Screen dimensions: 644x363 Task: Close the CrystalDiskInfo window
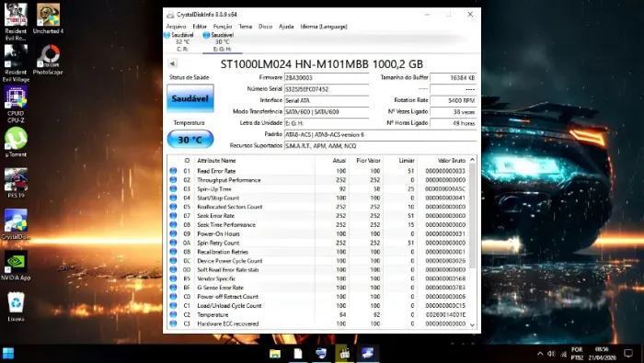(x=470, y=15)
